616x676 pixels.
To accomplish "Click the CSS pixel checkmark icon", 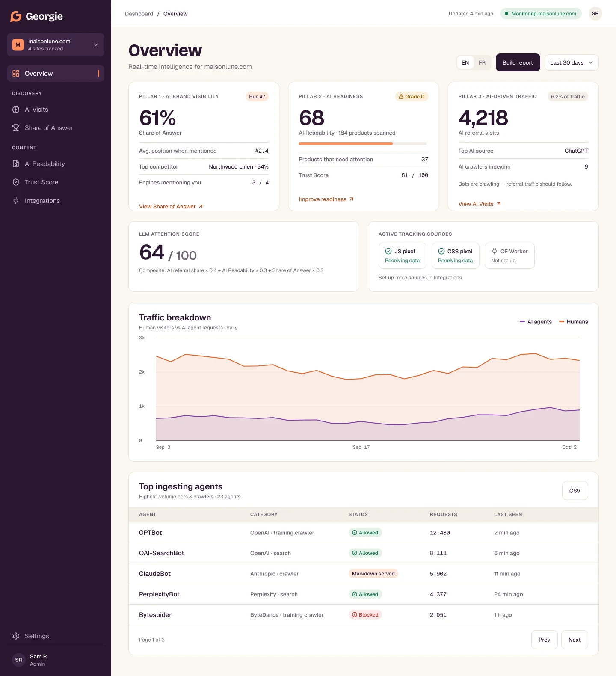I will tap(441, 252).
